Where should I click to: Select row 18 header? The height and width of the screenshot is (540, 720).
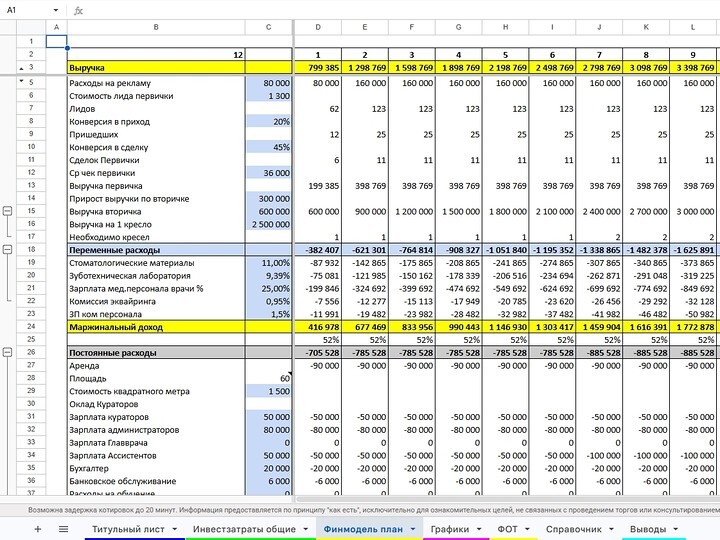[x=31, y=249]
